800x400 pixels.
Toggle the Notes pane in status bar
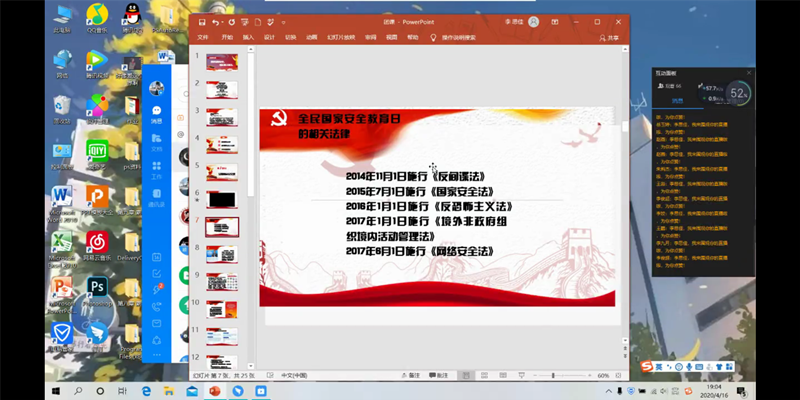410,375
